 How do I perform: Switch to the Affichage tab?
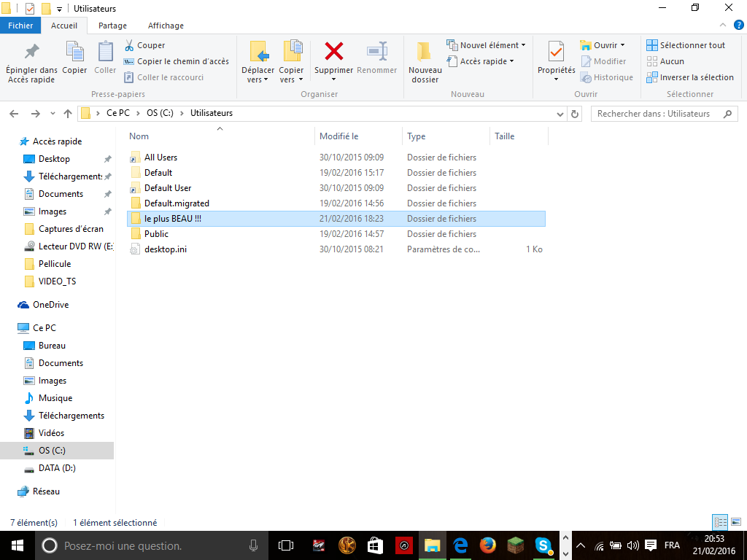166,26
